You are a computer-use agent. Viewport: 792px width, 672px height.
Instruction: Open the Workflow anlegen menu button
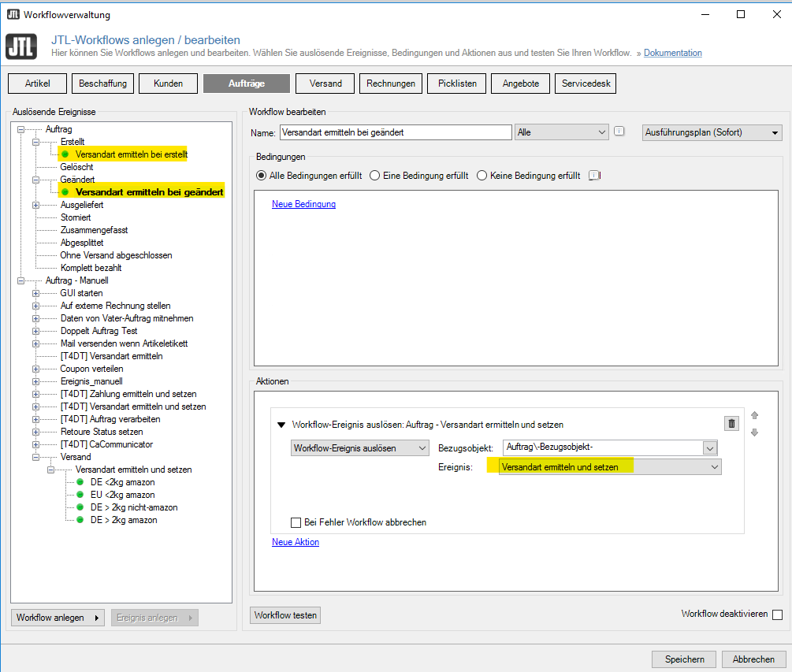(x=58, y=618)
